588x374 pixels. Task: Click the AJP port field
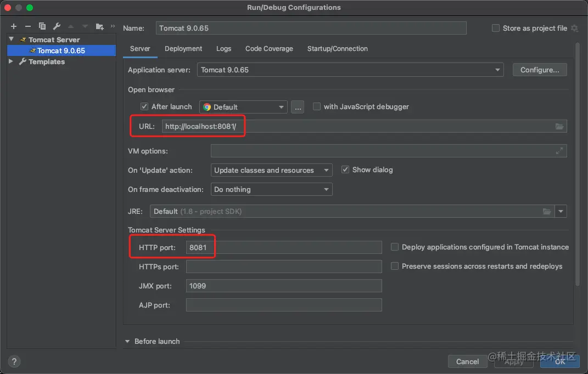[x=284, y=305]
